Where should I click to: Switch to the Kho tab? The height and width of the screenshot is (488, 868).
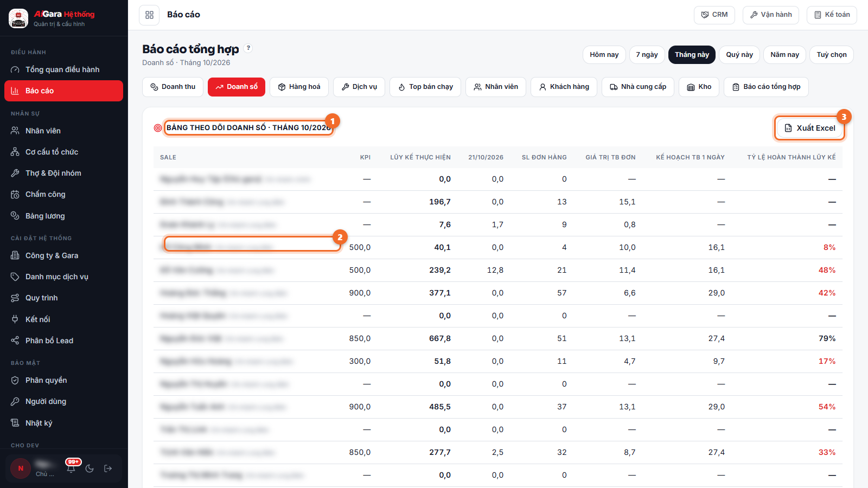tap(699, 87)
